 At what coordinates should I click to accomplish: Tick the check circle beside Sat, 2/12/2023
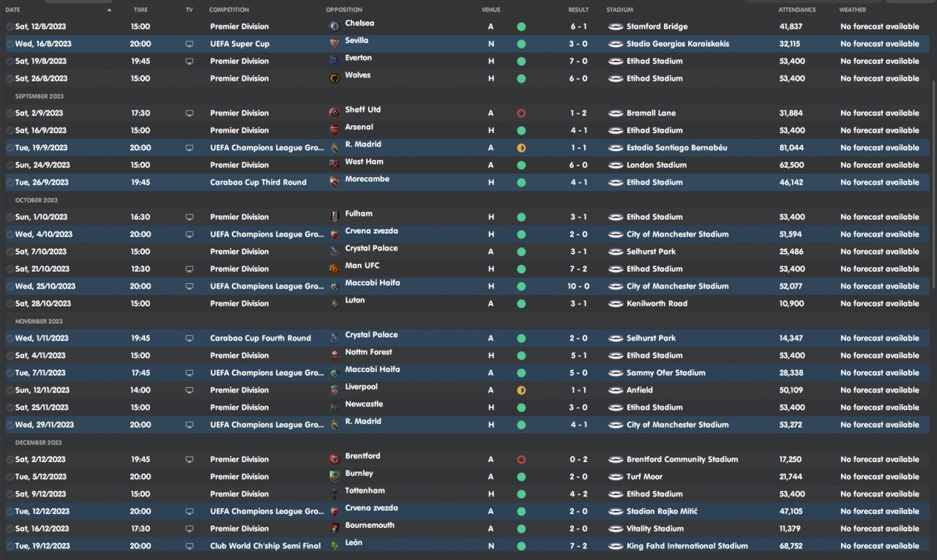tap(10, 460)
